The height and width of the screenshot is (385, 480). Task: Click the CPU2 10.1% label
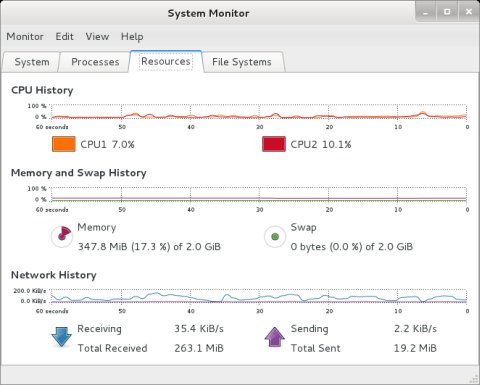click(321, 144)
